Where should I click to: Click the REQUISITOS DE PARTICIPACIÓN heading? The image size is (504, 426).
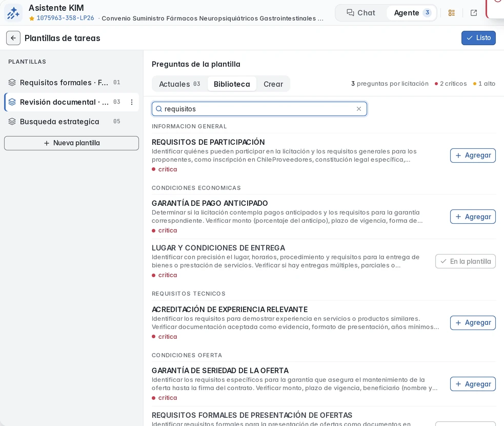208,142
